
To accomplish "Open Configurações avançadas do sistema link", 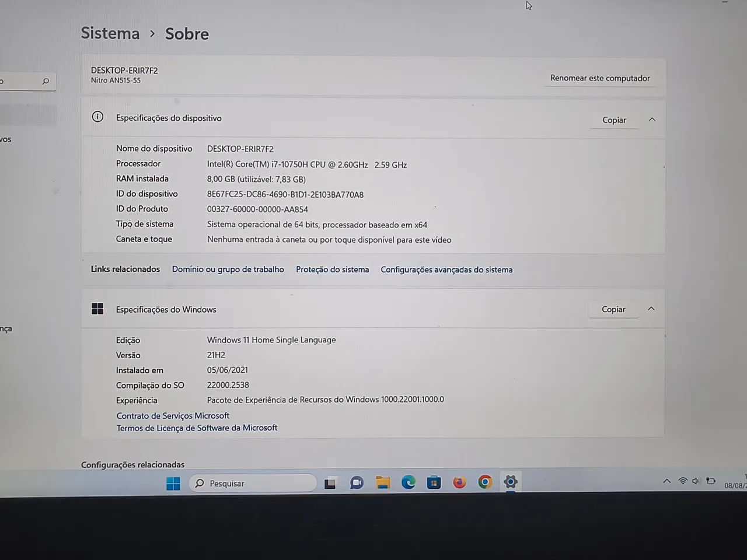I will point(447,269).
